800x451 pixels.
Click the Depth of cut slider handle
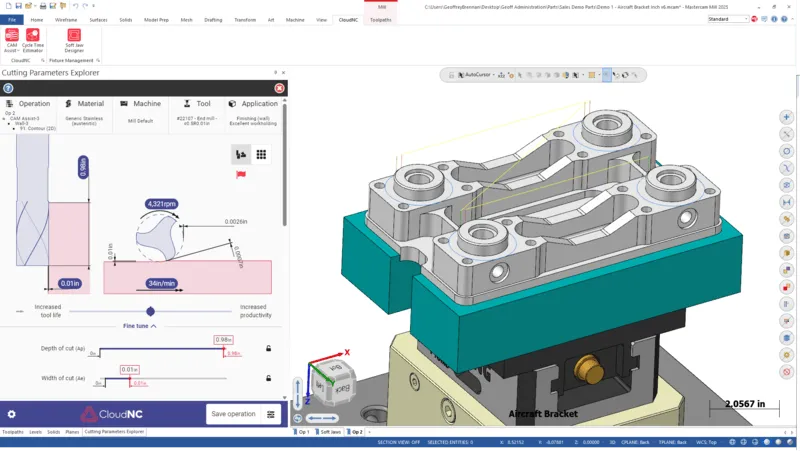[223, 349]
